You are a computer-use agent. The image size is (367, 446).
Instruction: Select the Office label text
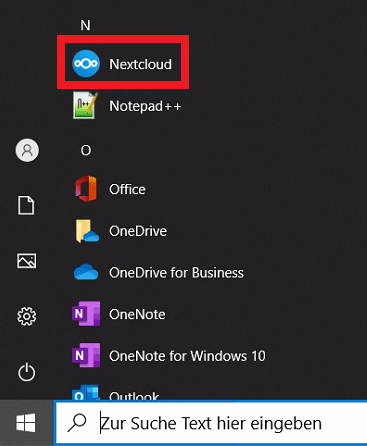click(127, 189)
